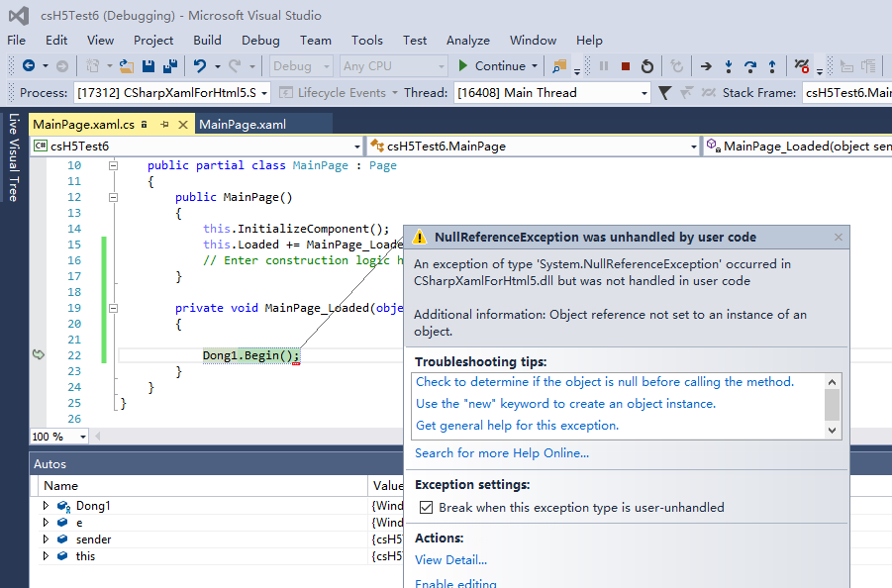Open the File menu
892x588 pixels.
coord(16,41)
